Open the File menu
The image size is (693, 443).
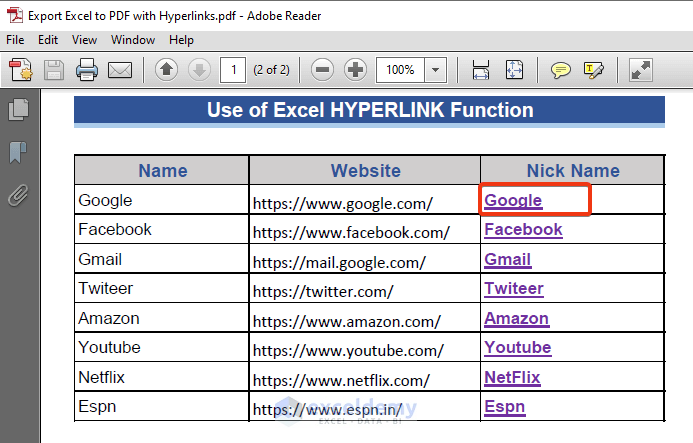tap(15, 40)
